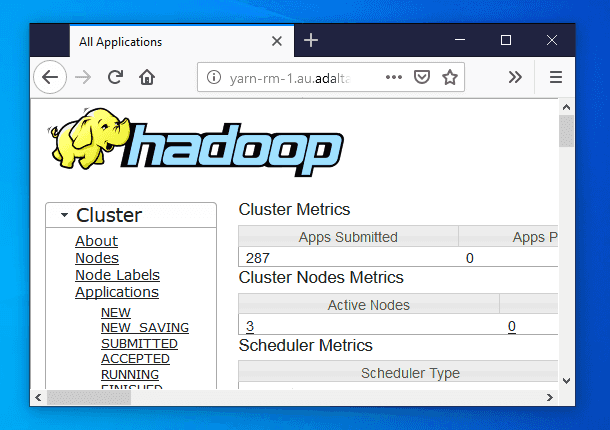This screenshot has height=430, width=610.
Task: Click the Active Nodes column header
Action: [x=369, y=305]
